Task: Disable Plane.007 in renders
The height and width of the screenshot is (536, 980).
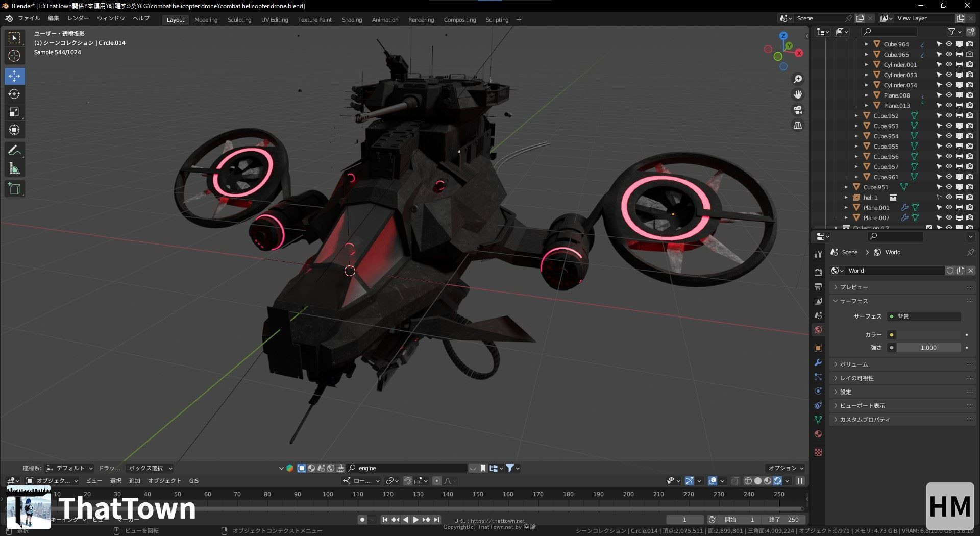Action: tap(969, 218)
